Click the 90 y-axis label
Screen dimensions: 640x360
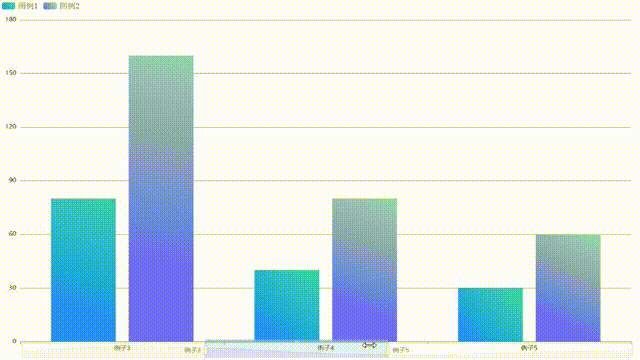tap(13, 180)
